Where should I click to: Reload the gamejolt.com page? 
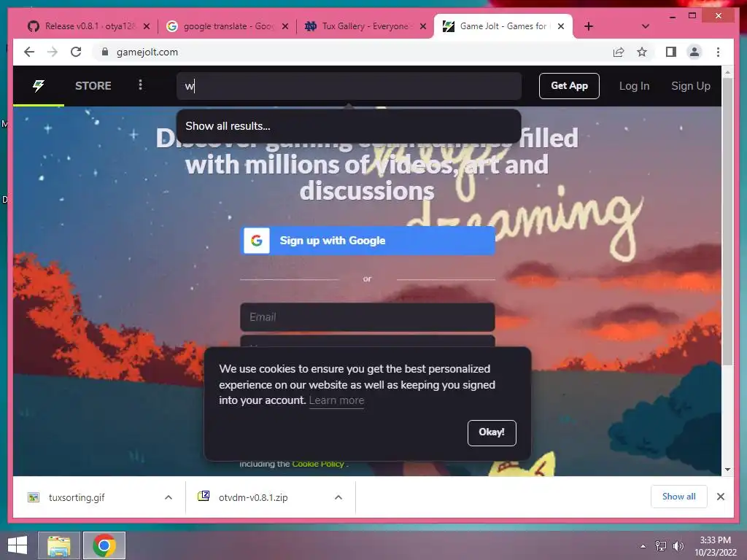(76, 52)
